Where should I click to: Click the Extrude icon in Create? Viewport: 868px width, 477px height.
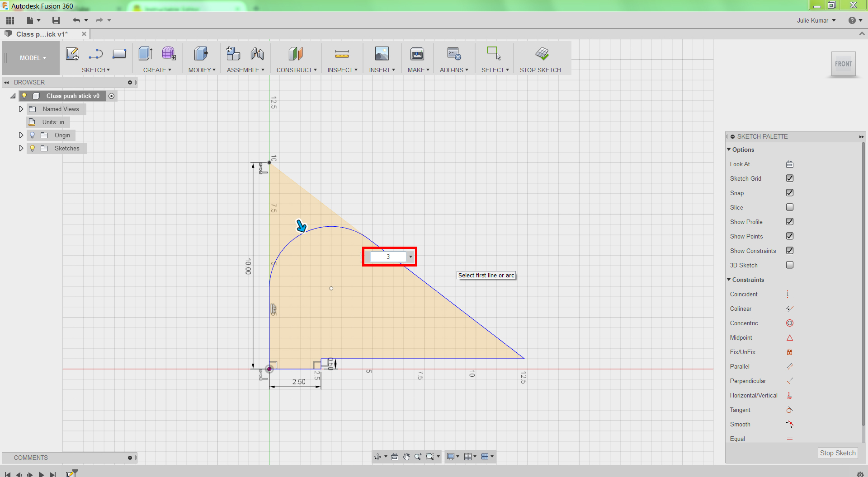[146, 54]
